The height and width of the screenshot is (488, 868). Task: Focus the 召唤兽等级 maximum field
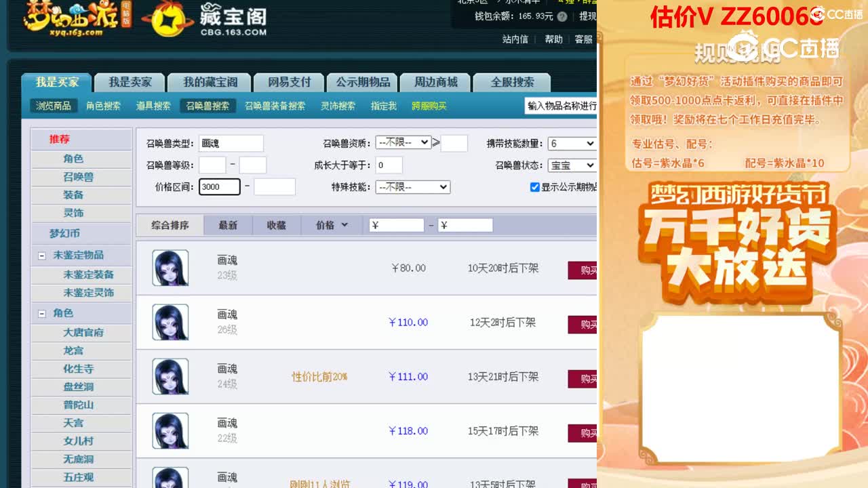253,165
